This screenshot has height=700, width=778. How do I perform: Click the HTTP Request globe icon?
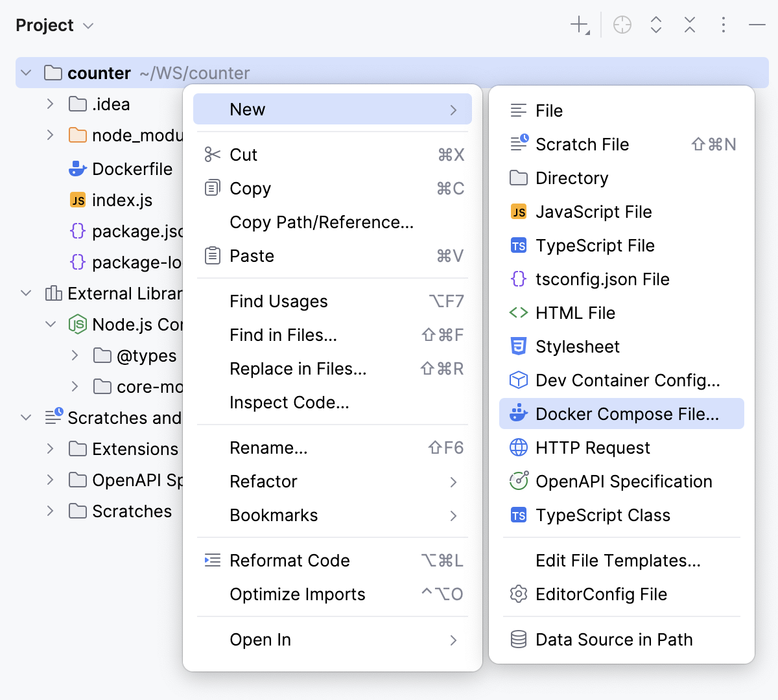519,447
